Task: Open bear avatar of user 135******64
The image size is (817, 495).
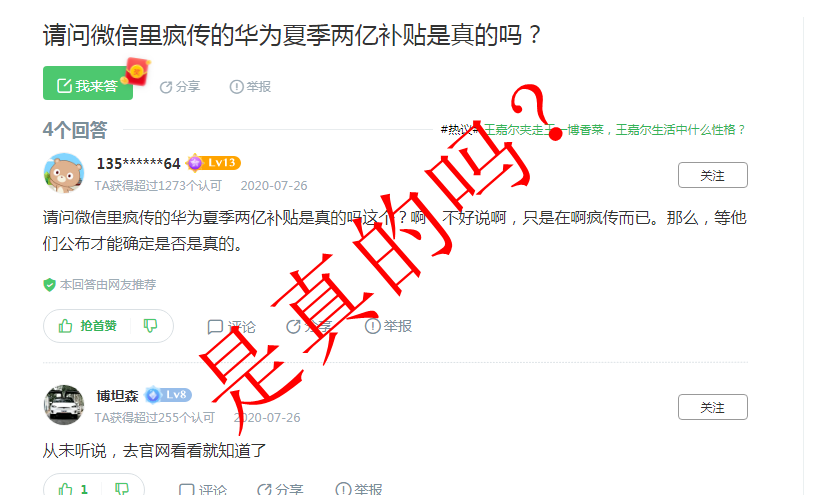Action: tap(64, 173)
